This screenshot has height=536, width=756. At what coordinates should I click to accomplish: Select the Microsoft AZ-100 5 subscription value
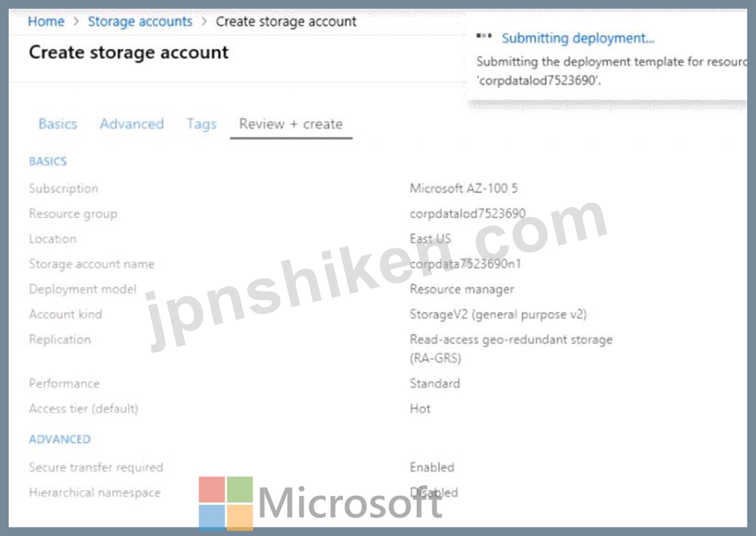coord(464,188)
